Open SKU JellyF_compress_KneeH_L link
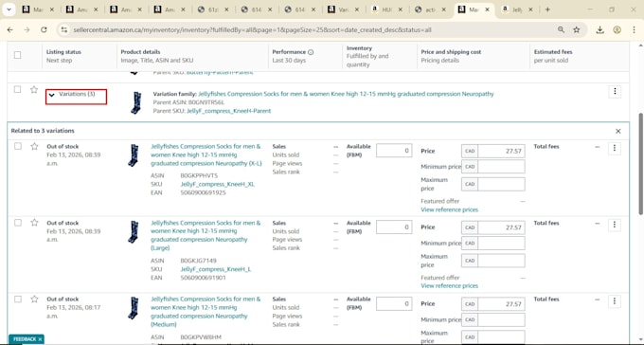 [216, 269]
